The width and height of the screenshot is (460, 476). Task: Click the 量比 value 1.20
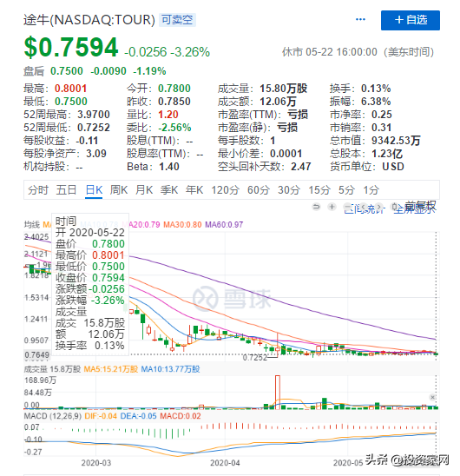[x=168, y=115]
